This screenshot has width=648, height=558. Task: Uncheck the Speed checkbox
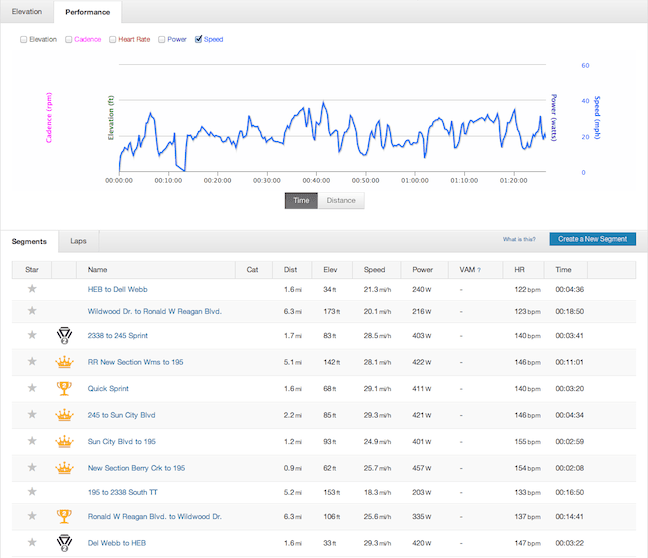(198, 40)
